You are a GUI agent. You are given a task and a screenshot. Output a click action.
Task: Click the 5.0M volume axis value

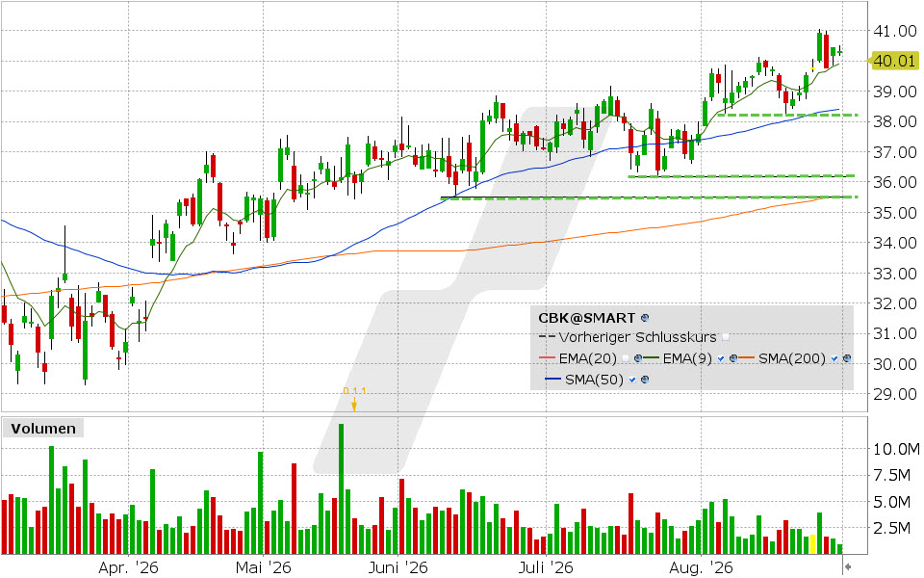[x=892, y=502]
